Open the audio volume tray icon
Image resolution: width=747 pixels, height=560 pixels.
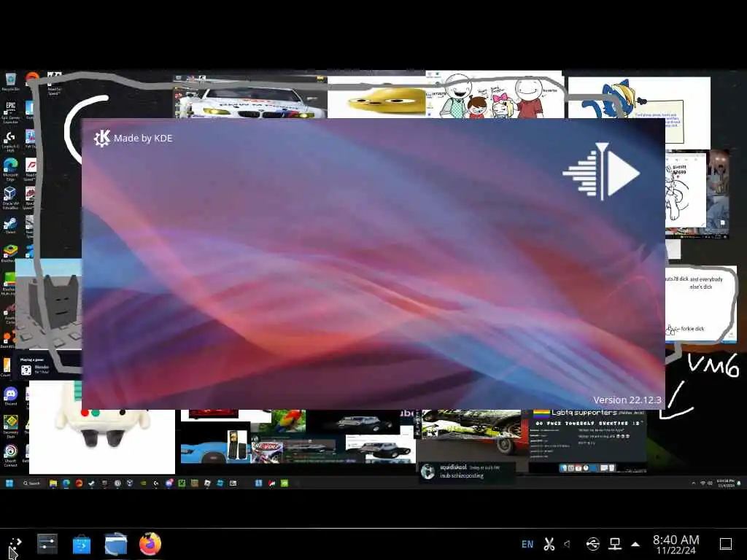(568, 544)
